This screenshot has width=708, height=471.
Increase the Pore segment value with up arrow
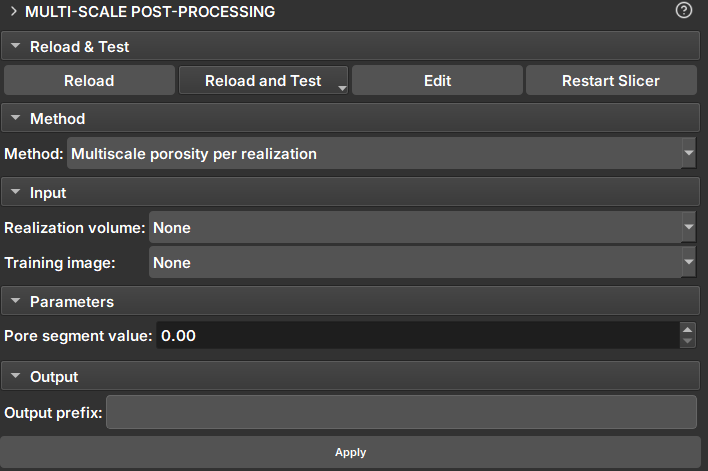(x=687, y=330)
